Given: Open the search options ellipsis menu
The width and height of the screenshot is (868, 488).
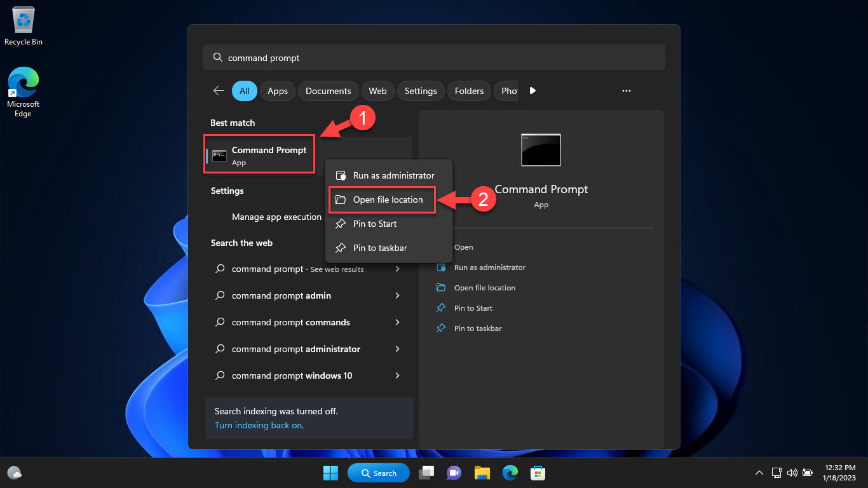Looking at the screenshot, I should (x=627, y=91).
